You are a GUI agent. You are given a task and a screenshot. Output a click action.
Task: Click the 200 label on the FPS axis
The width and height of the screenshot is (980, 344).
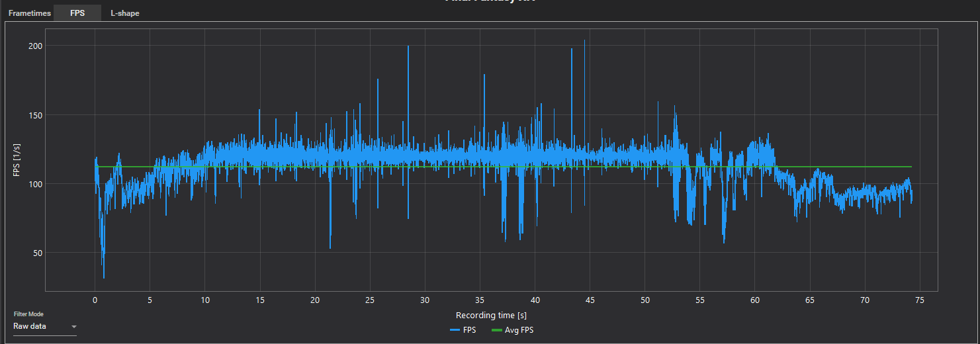coord(36,46)
